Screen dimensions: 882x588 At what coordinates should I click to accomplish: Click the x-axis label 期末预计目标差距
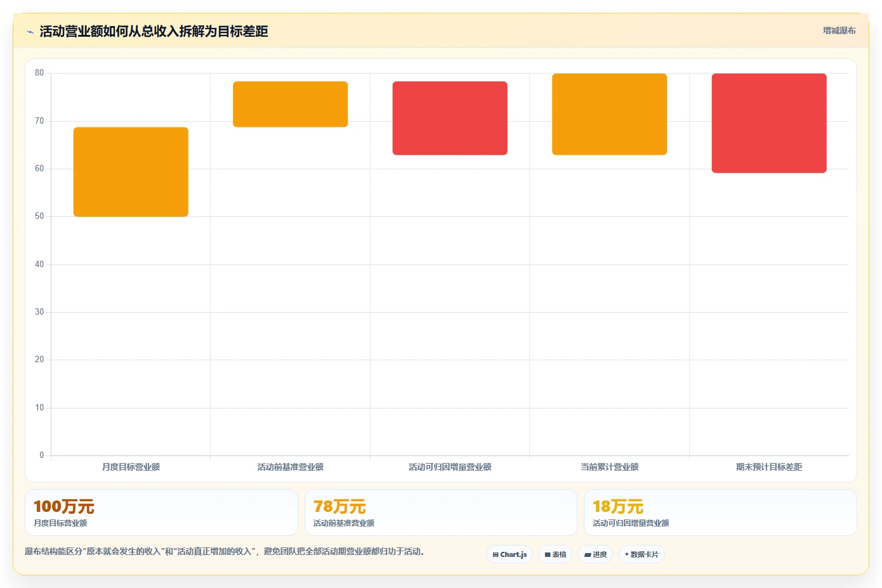click(769, 467)
